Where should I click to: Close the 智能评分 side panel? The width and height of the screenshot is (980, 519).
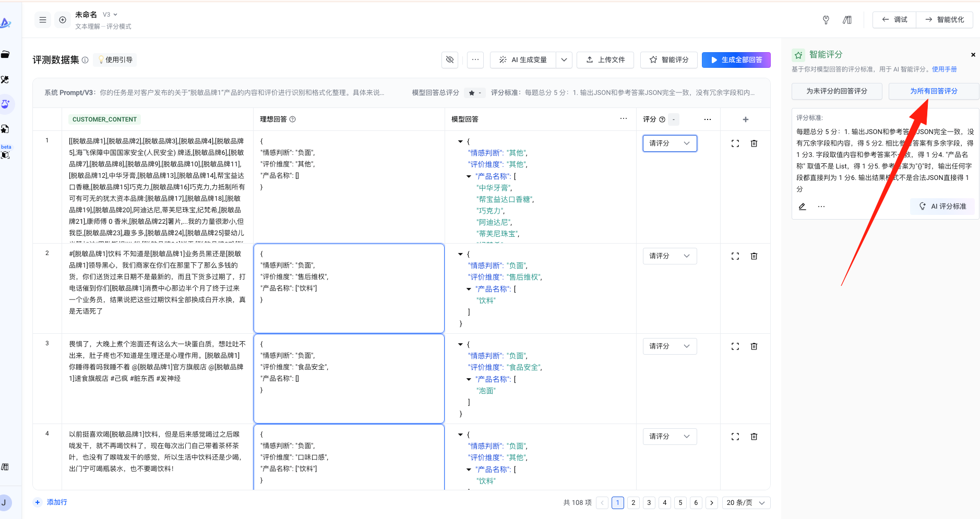coord(973,55)
